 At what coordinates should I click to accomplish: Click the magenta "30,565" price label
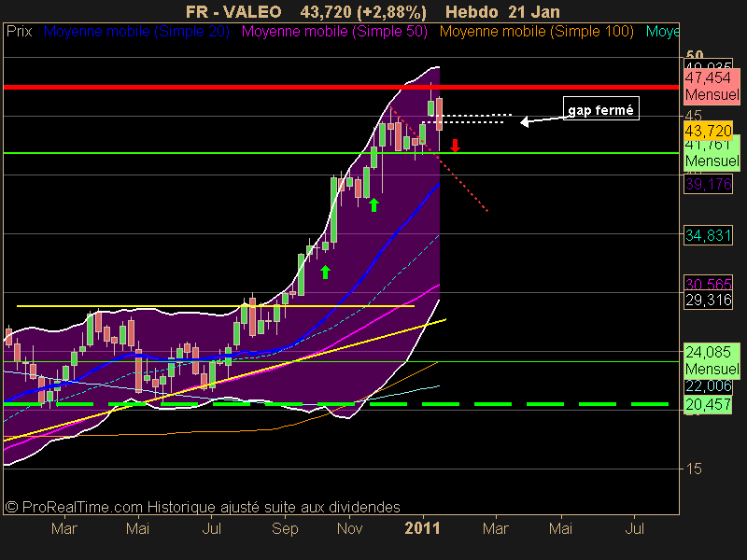coord(708,284)
